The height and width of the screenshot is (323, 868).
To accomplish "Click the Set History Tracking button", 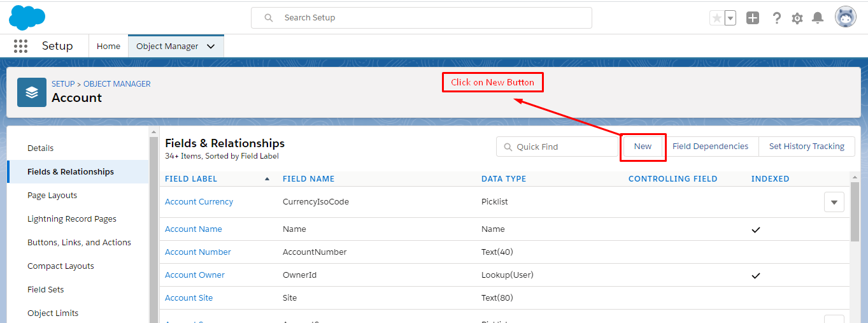I will [806, 147].
